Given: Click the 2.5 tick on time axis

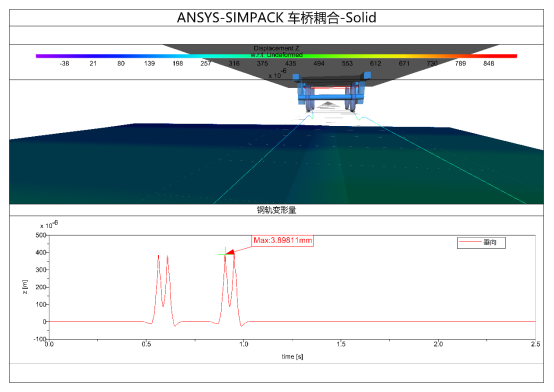Looking at the screenshot, I should click(535, 344).
